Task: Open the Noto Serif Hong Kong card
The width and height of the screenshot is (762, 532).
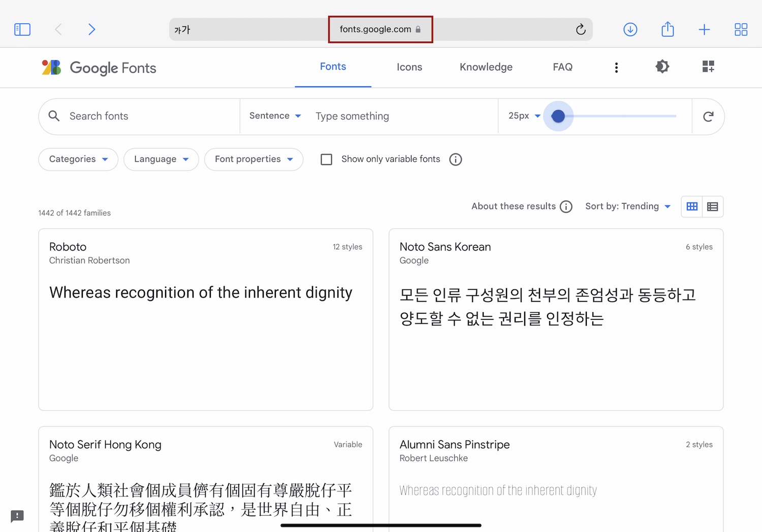Action: pyautogui.click(x=206, y=479)
